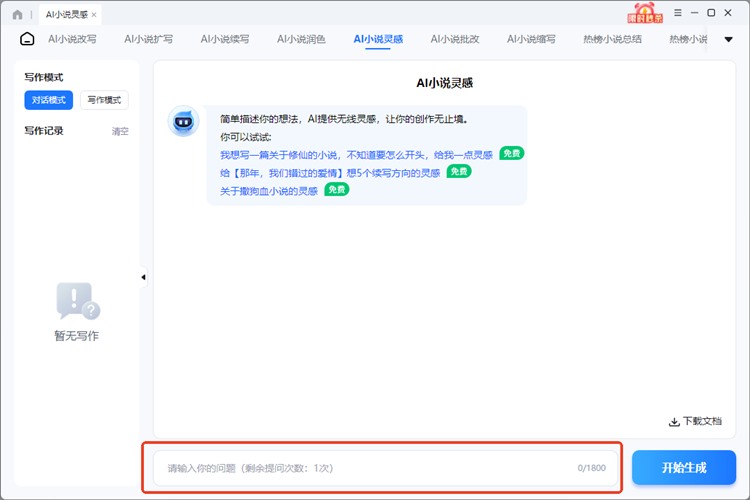Click the AI小说灵感 window tab title
The image size is (750, 500).
[66, 15]
